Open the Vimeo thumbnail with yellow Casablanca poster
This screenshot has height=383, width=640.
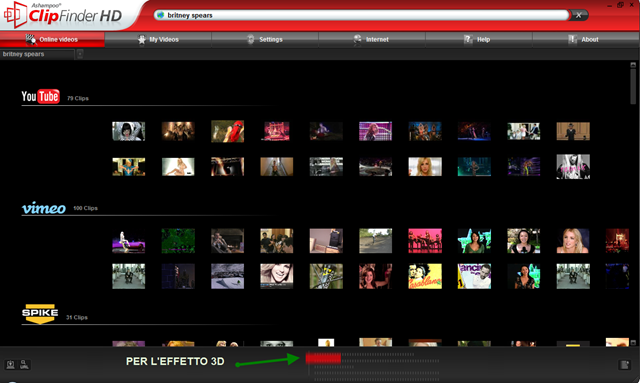(425, 276)
